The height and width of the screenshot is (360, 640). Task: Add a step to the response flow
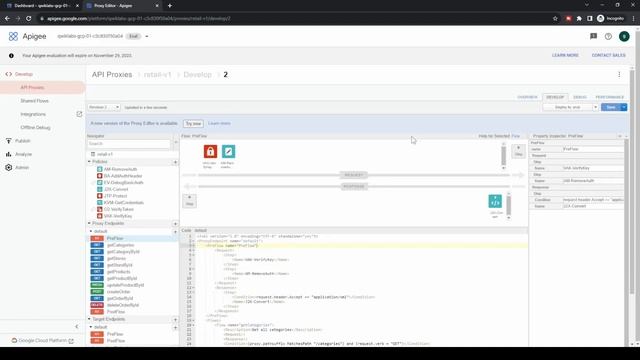click(x=189, y=200)
